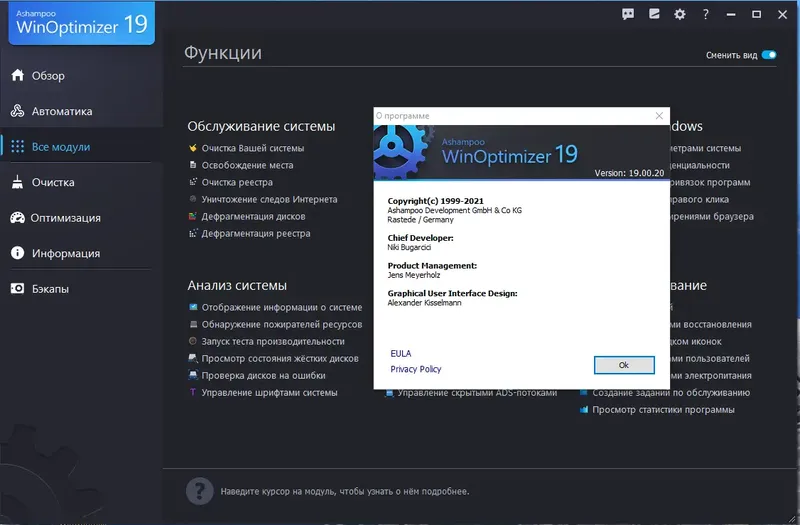Launch Дефрагментация реестра module
The width and height of the screenshot is (800, 525).
(256, 234)
